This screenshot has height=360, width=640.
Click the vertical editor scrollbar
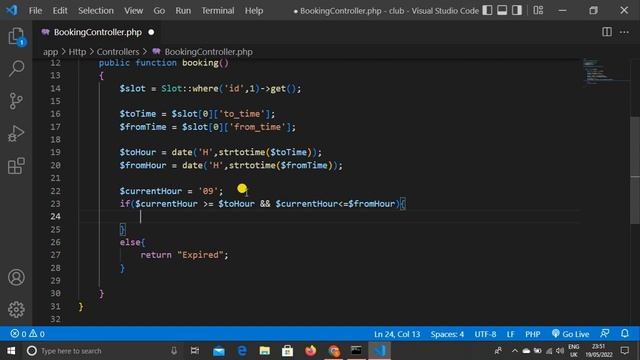[x=635, y=169]
